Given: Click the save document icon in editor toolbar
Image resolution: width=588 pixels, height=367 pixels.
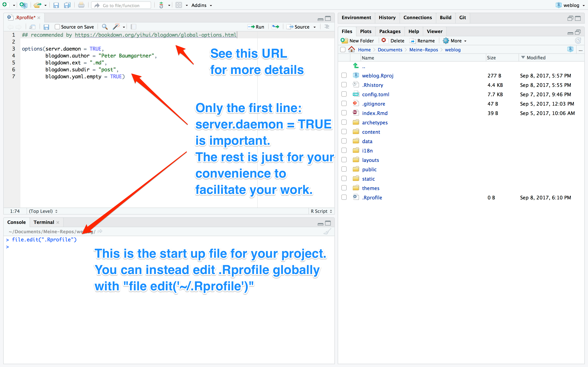Looking at the screenshot, I should (x=46, y=27).
